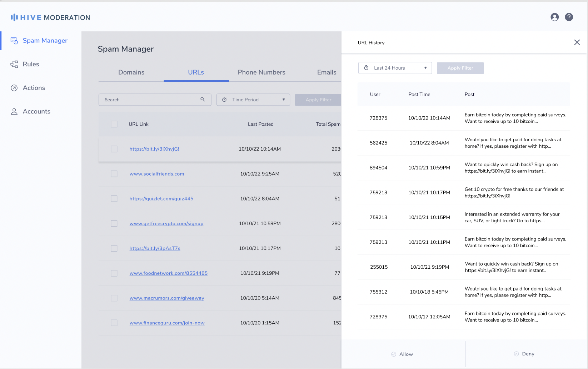
Task: Switch to the Domains tab
Action: point(131,72)
